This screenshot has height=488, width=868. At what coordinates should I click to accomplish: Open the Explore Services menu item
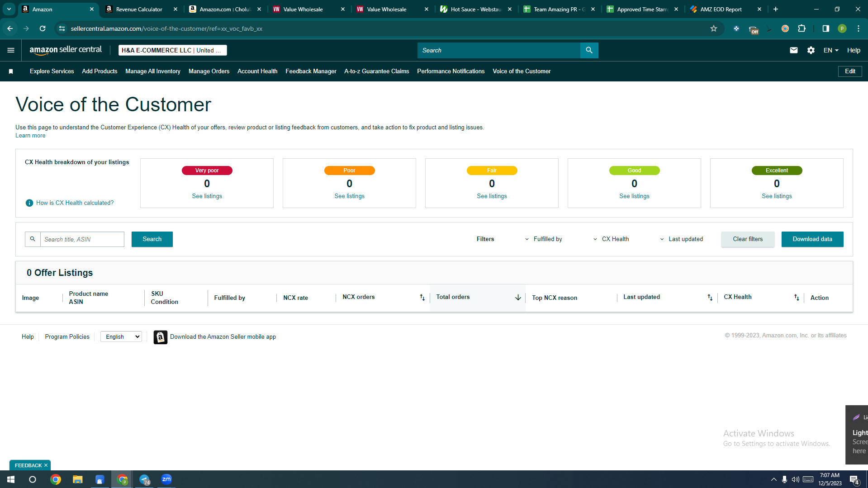(52, 71)
